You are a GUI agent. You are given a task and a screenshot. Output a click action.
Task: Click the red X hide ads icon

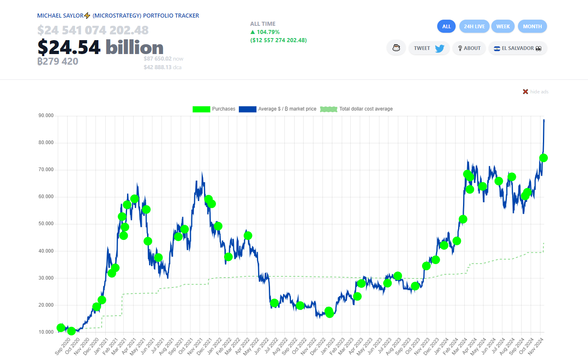pos(525,92)
